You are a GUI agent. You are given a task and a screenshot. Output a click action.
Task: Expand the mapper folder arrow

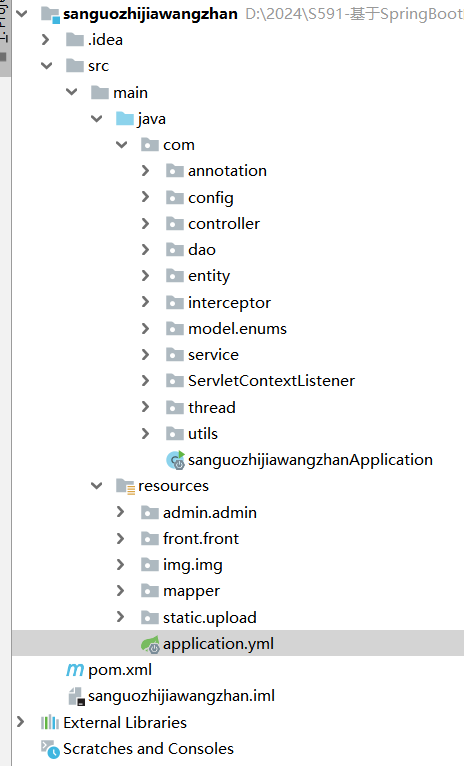coord(120,591)
